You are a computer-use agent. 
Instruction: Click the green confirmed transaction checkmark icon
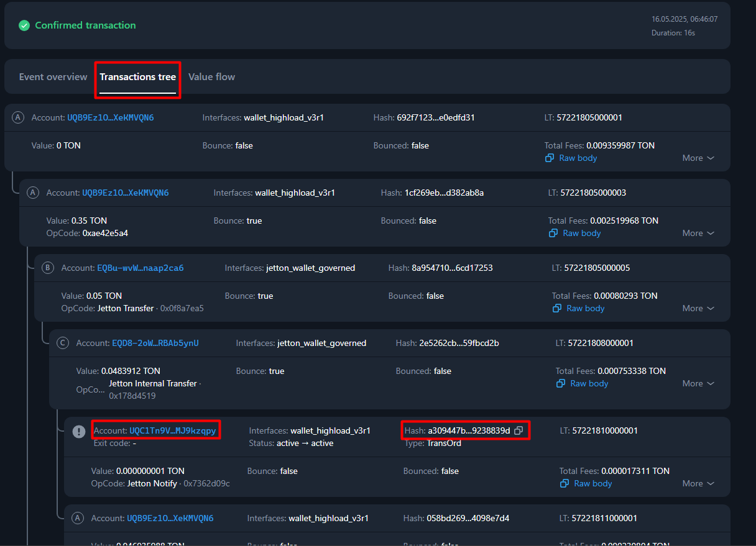coord(24,25)
